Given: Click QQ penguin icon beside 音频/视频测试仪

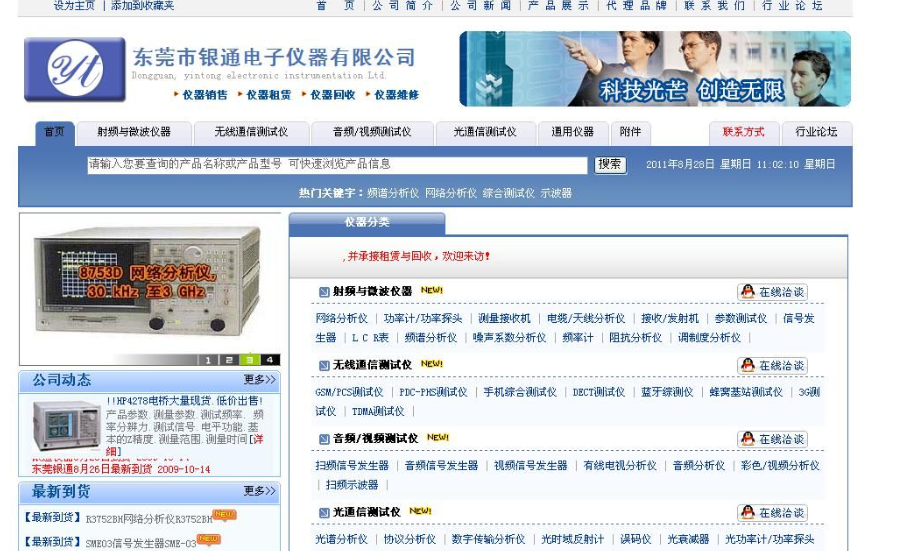Looking at the screenshot, I should click(x=748, y=439).
